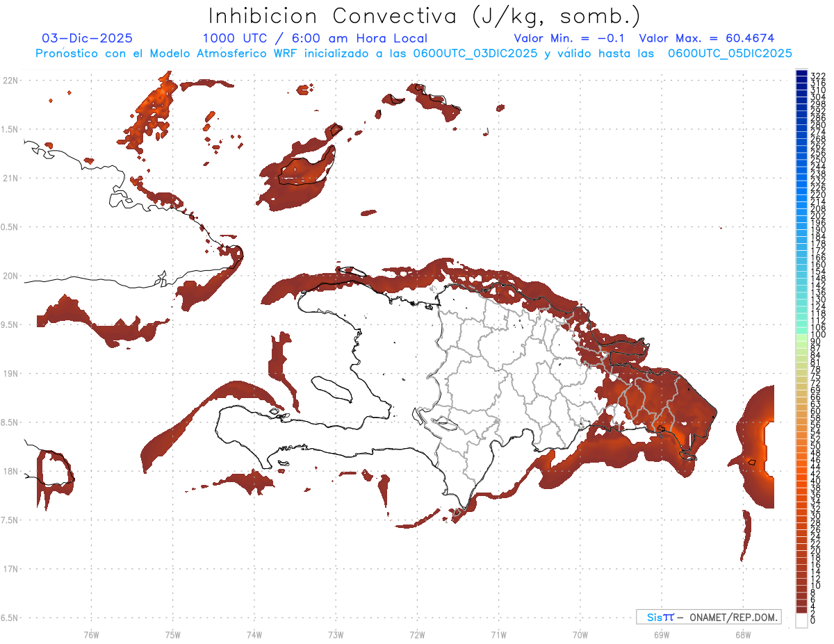Click the "20N" latitude label

click(9, 276)
